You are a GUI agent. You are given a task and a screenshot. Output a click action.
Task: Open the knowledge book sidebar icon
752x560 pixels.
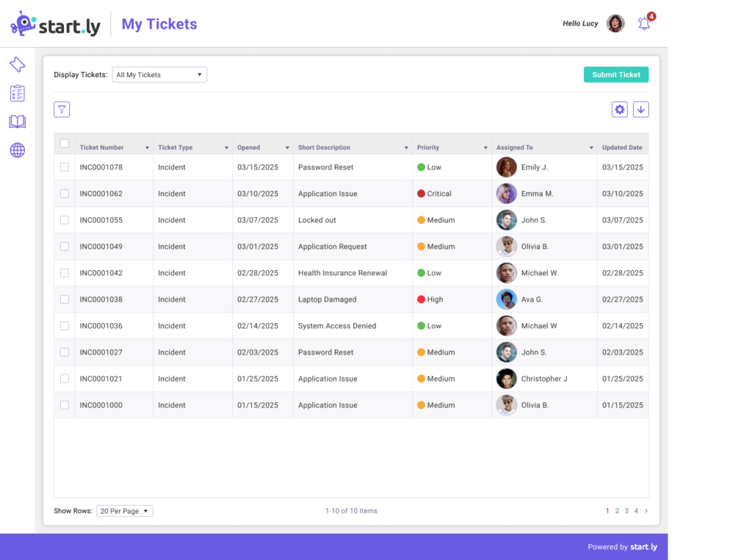click(x=18, y=122)
